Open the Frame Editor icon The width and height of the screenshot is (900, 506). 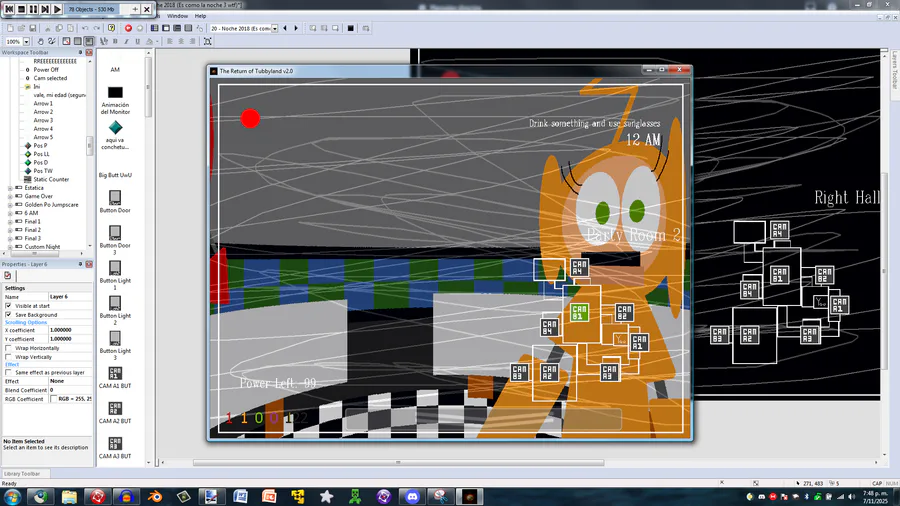pos(166,28)
